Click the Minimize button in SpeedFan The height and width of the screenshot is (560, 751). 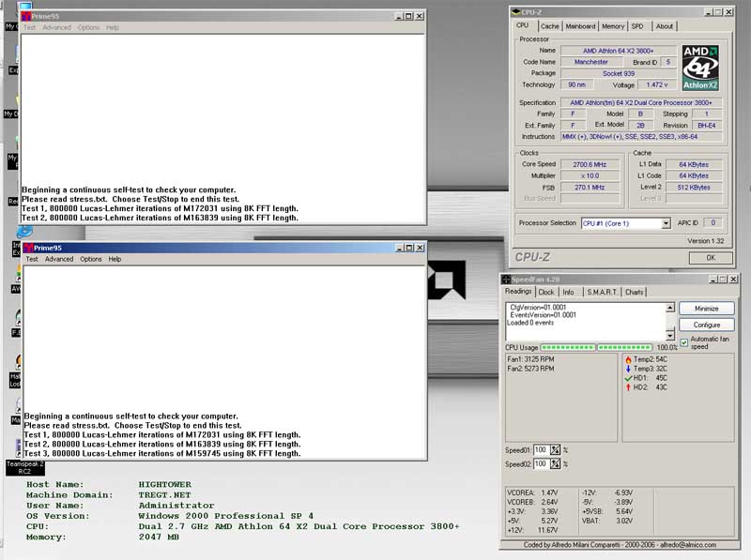pos(707,309)
